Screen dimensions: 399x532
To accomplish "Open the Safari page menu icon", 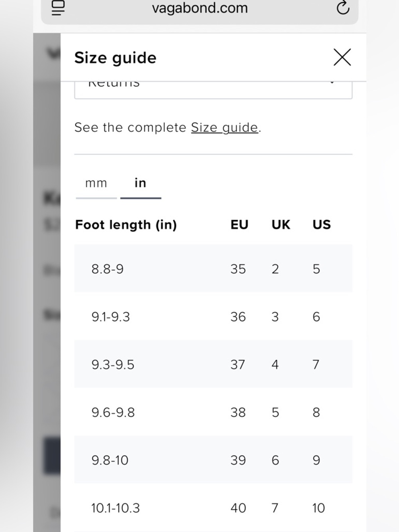I will point(58,8).
